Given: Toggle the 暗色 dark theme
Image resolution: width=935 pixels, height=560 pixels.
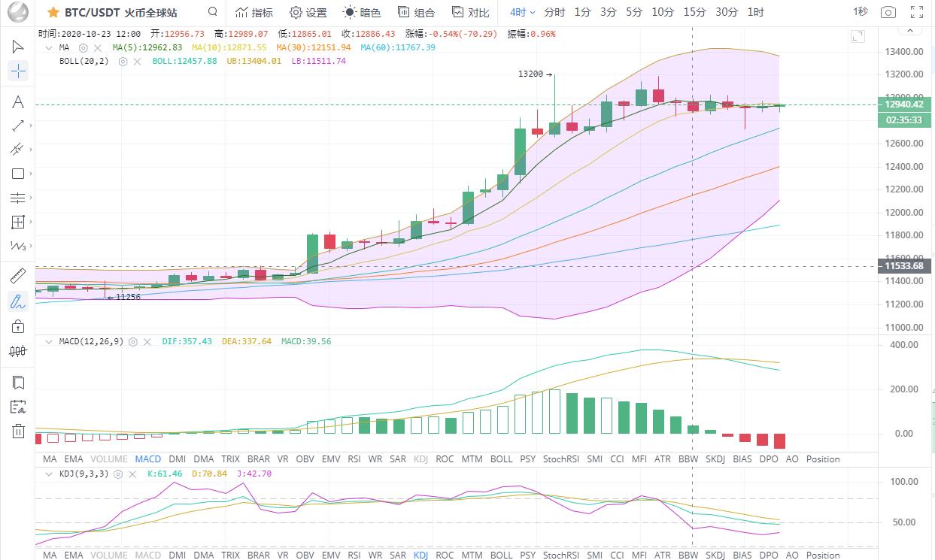Looking at the screenshot, I should click(361, 12).
